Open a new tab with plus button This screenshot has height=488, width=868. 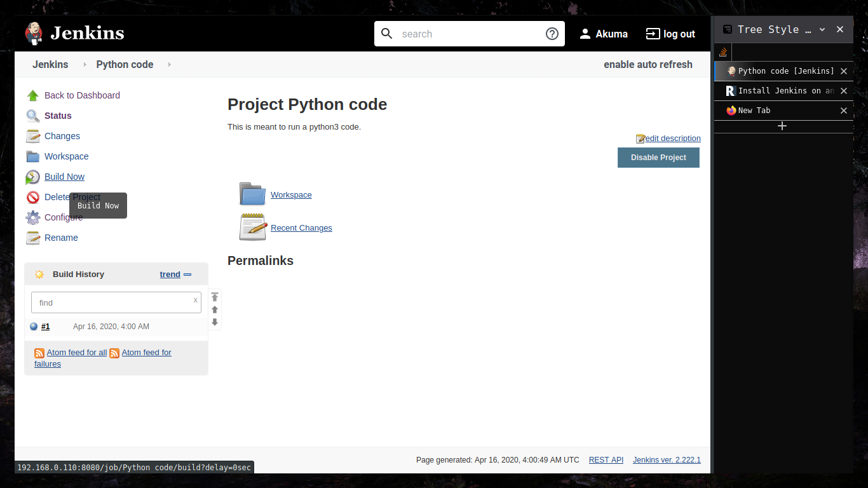pyautogui.click(x=782, y=126)
